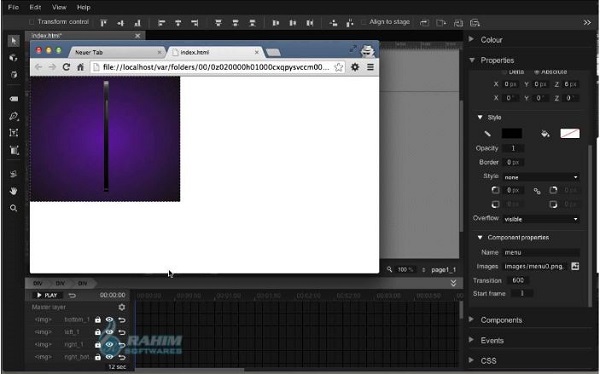Click the PLAY button in timeline
Viewport: 600px width, 374px height.
click(47, 295)
